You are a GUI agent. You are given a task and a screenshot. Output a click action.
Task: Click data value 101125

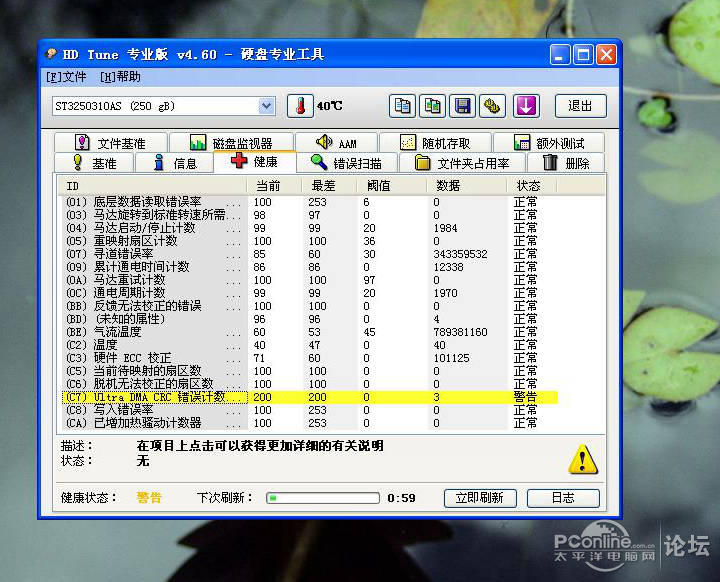coord(451,358)
